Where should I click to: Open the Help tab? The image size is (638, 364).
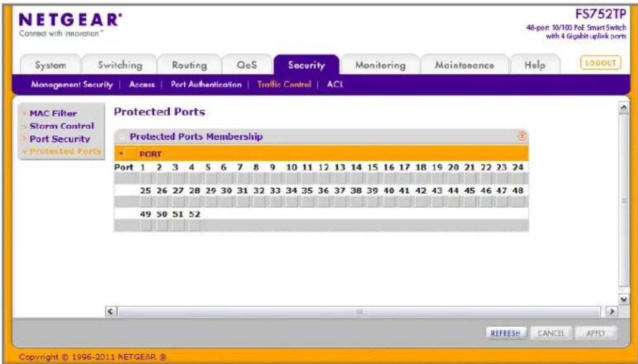click(534, 65)
